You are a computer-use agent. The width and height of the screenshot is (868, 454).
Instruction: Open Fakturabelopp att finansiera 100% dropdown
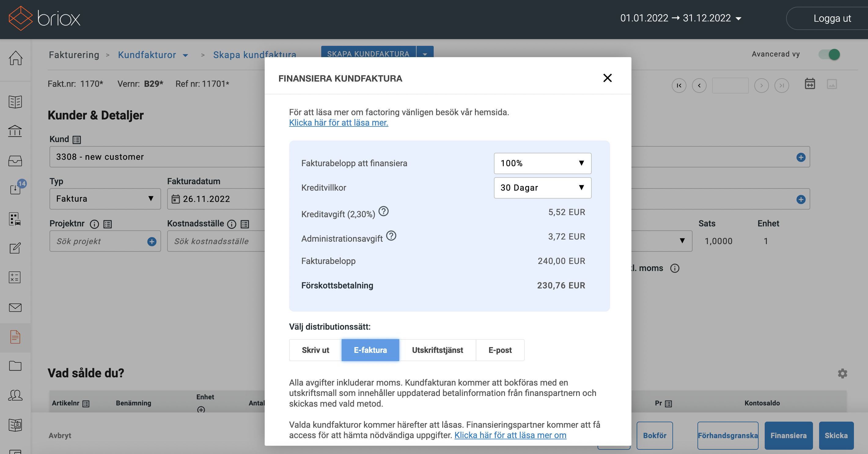[542, 163]
